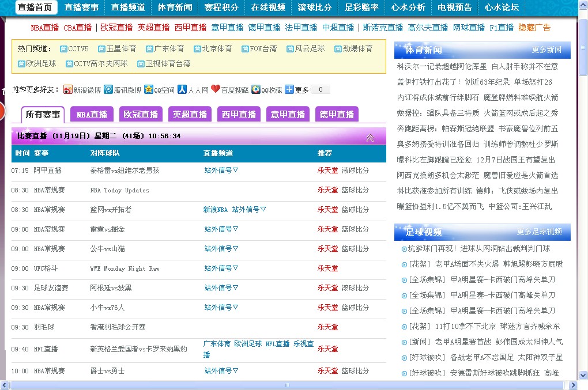Click the TV icon beside 欧洲足球
This screenshot has height=390, width=588.
coord(21,64)
